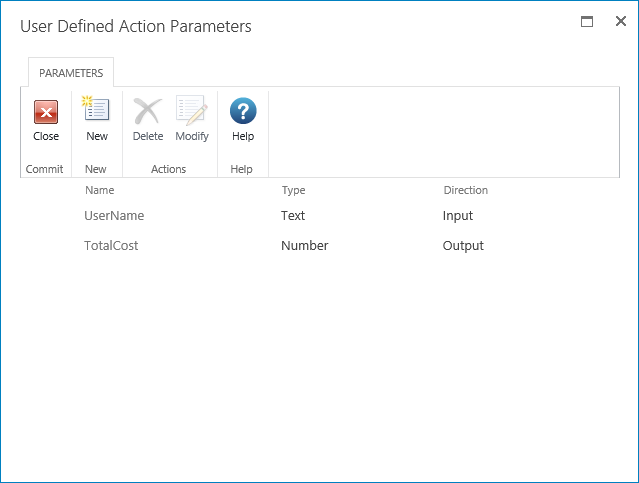Click the Input direction cell
The image size is (639, 483).
tap(458, 216)
